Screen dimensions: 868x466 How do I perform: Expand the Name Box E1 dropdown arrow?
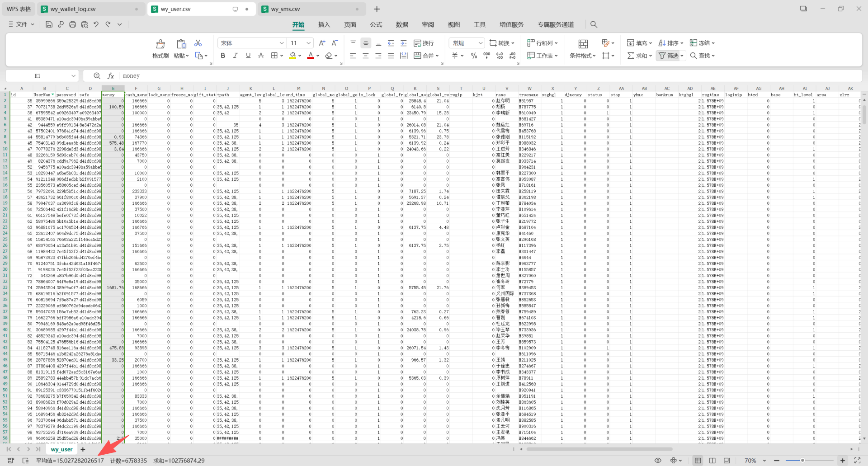73,76
